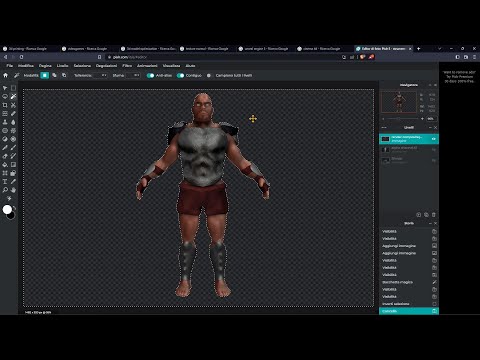This screenshot has width=480, height=360.
Task: Show the Sfondo layer
Action: 434,161
